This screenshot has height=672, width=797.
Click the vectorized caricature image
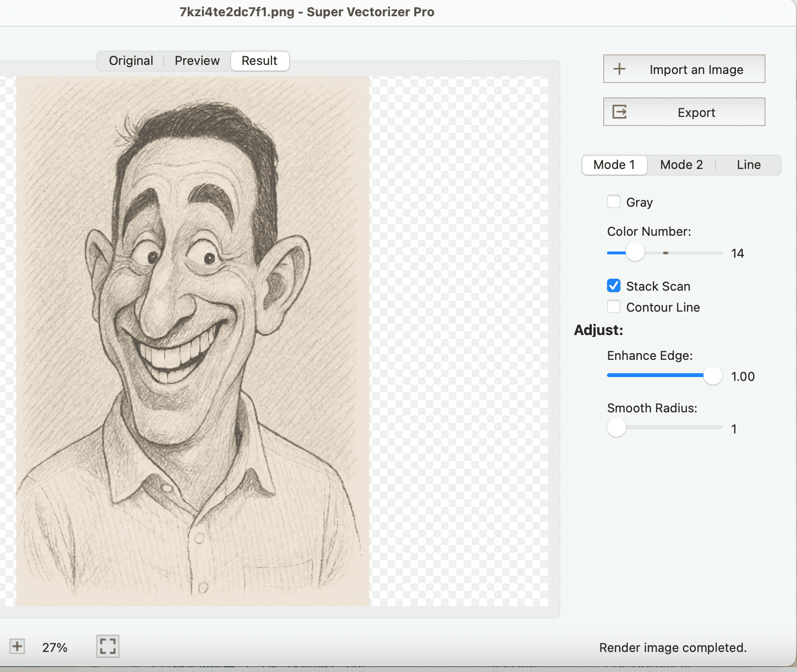(193, 341)
